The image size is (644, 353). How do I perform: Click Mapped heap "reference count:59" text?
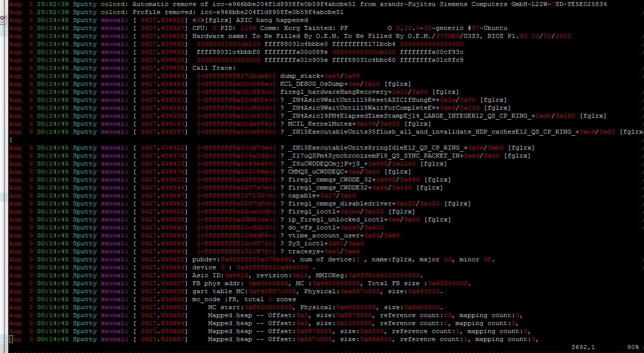pyautogui.click(x=415, y=315)
